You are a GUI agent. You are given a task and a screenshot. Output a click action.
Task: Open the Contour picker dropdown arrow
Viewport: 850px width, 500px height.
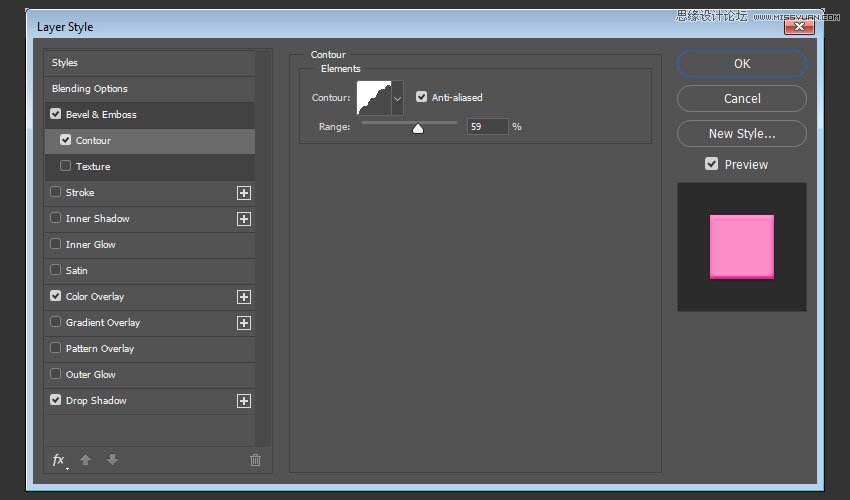(x=397, y=98)
